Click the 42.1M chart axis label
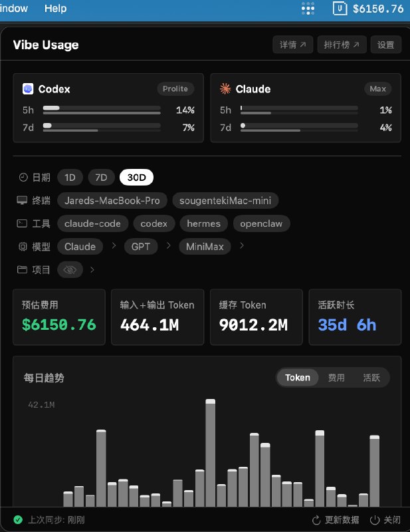 41,405
